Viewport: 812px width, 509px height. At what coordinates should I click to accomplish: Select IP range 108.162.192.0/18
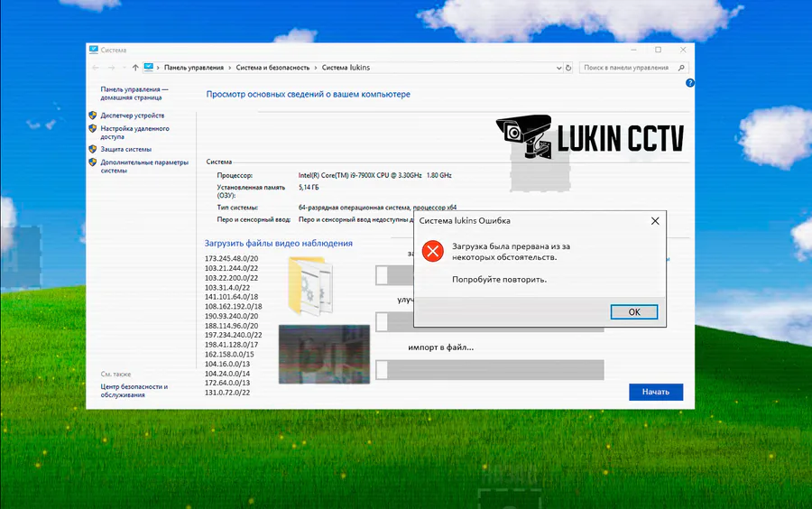233,307
